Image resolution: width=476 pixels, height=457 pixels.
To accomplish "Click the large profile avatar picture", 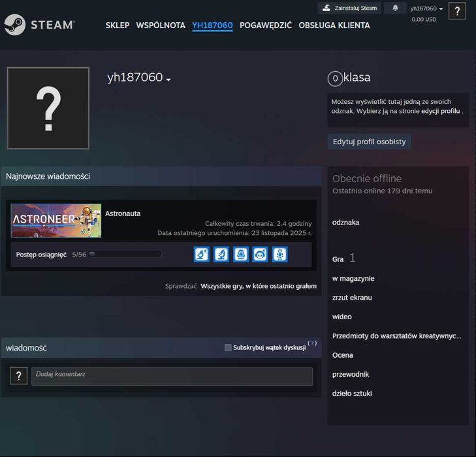I will tap(48, 108).
